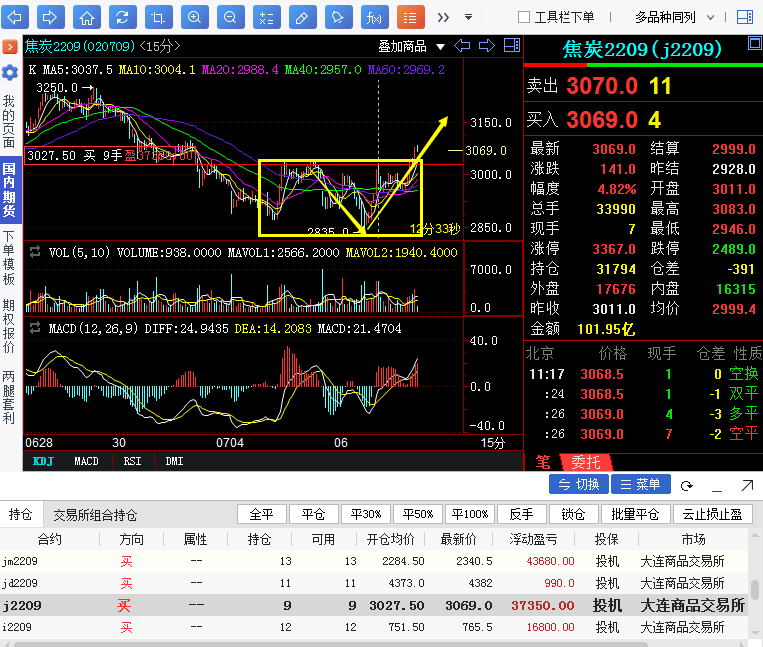Open the 交易所组合持仓 tab
Image resolution: width=763 pixels, height=647 pixels.
[x=95, y=515]
